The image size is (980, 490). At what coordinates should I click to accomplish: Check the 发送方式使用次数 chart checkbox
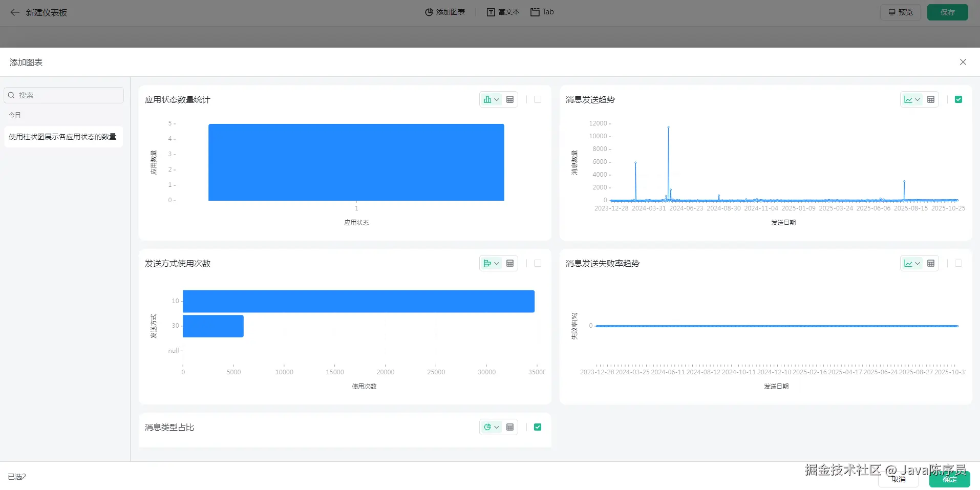538,263
